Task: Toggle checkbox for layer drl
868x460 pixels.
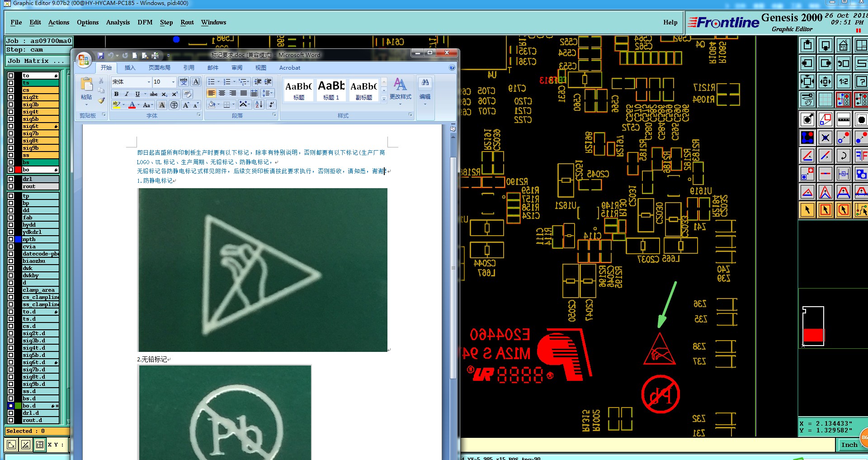Action: pyautogui.click(x=11, y=179)
